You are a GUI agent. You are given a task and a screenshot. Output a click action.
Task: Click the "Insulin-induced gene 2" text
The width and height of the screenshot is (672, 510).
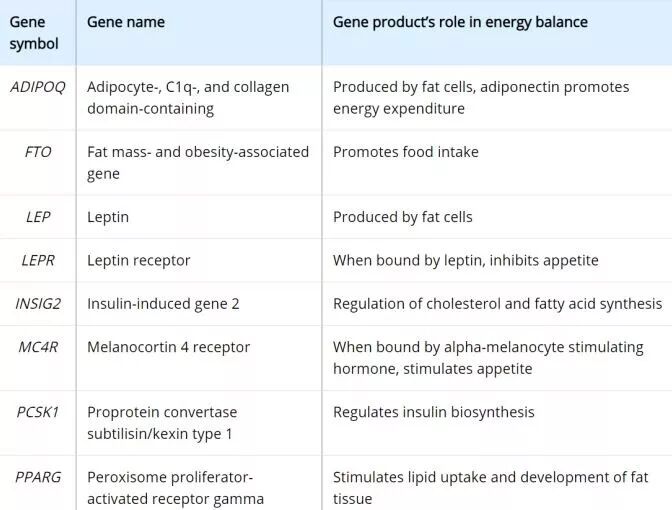click(x=163, y=304)
